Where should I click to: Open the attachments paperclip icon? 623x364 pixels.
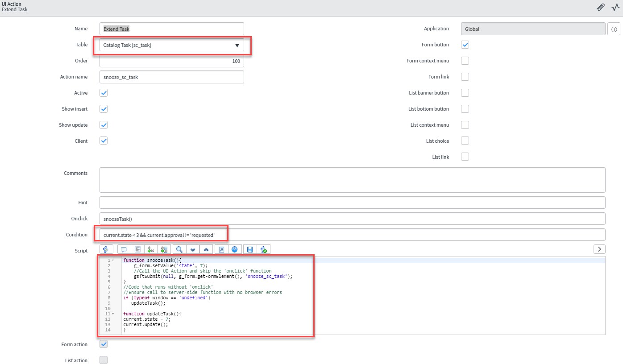click(x=601, y=7)
